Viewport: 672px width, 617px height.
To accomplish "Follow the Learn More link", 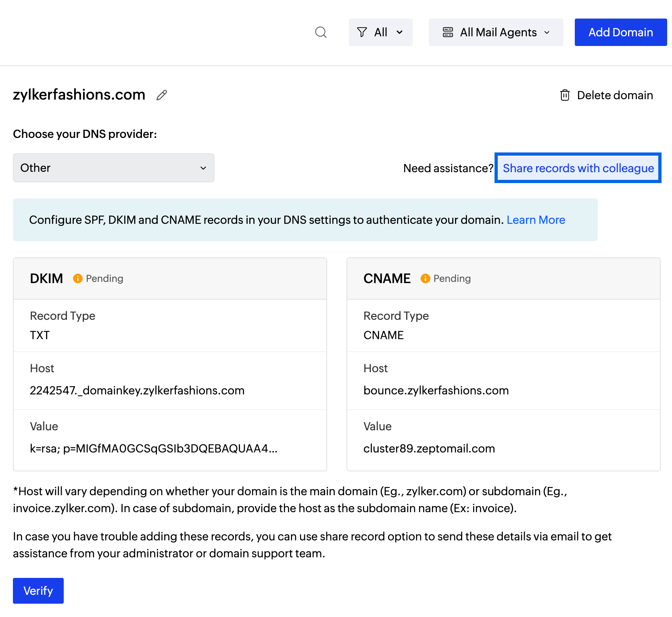I will coord(536,220).
